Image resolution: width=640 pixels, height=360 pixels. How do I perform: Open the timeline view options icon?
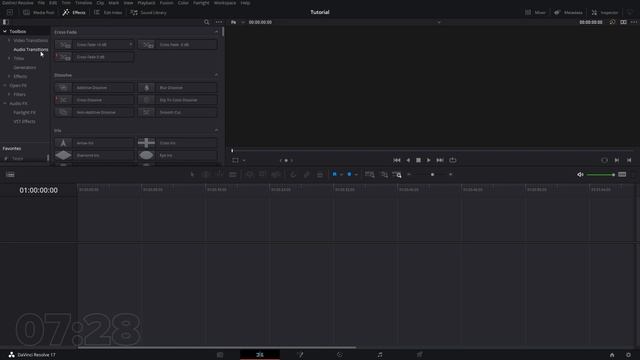coord(10,175)
